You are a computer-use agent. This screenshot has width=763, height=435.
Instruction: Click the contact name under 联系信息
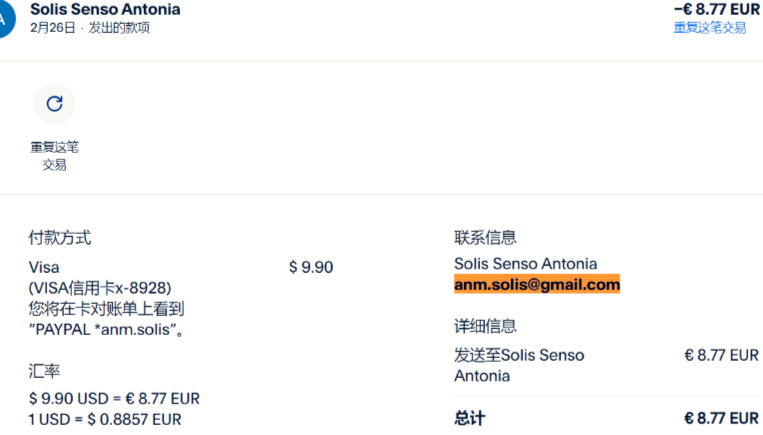point(539,264)
